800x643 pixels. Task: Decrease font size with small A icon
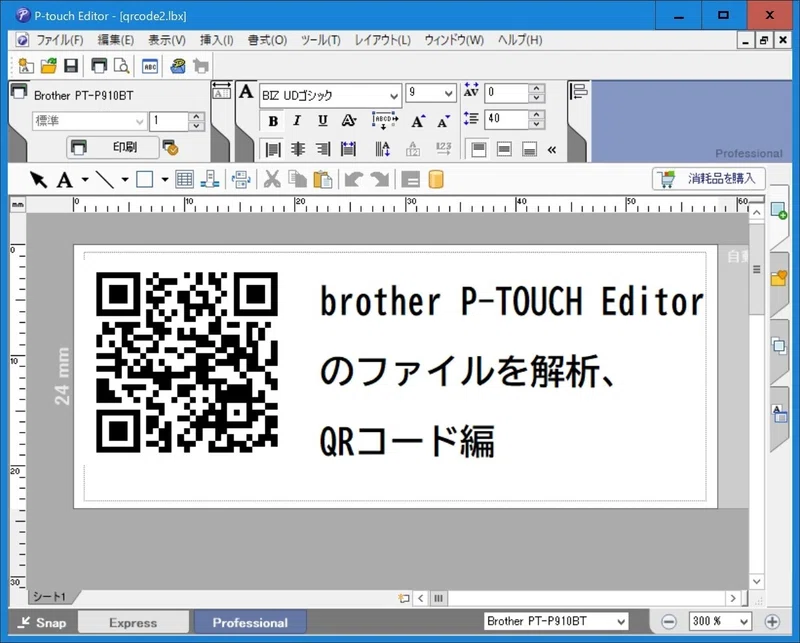443,121
